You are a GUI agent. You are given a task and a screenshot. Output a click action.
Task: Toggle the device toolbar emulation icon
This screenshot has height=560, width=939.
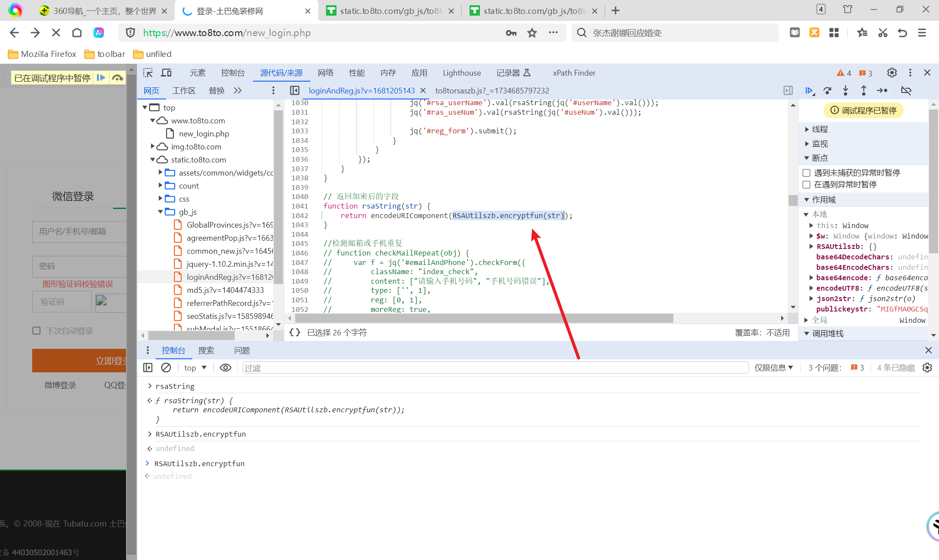166,73
